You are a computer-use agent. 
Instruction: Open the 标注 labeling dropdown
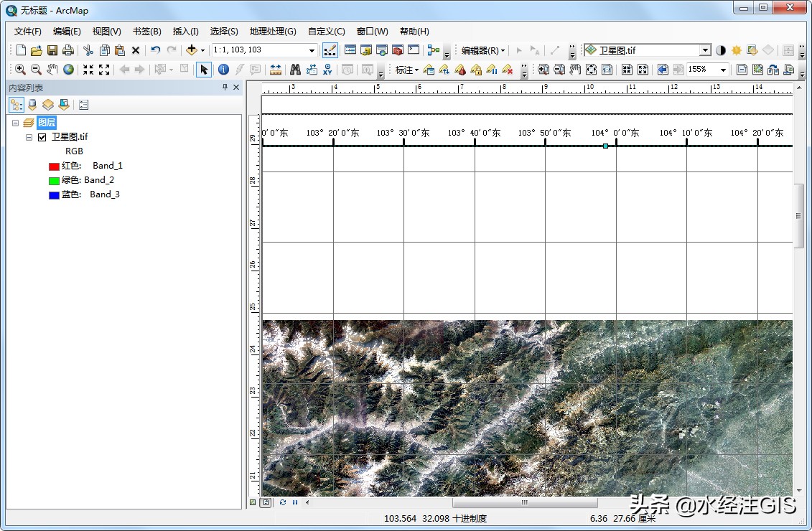(x=407, y=70)
